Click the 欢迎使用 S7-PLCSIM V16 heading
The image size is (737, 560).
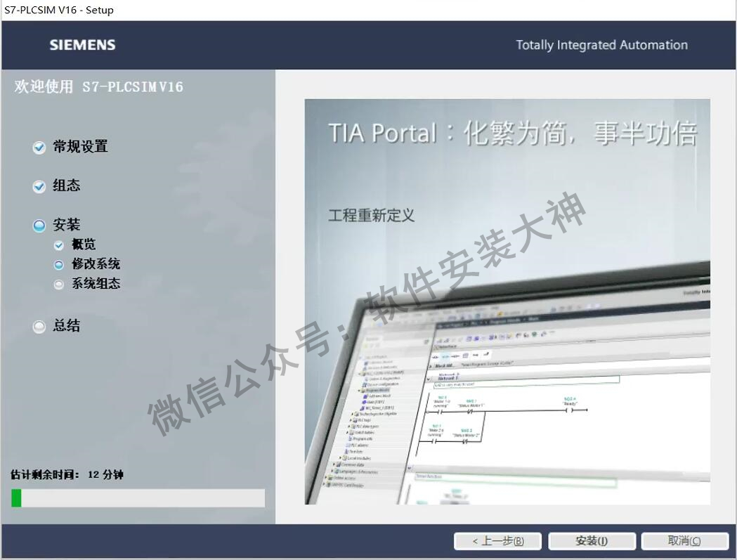click(x=98, y=86)
